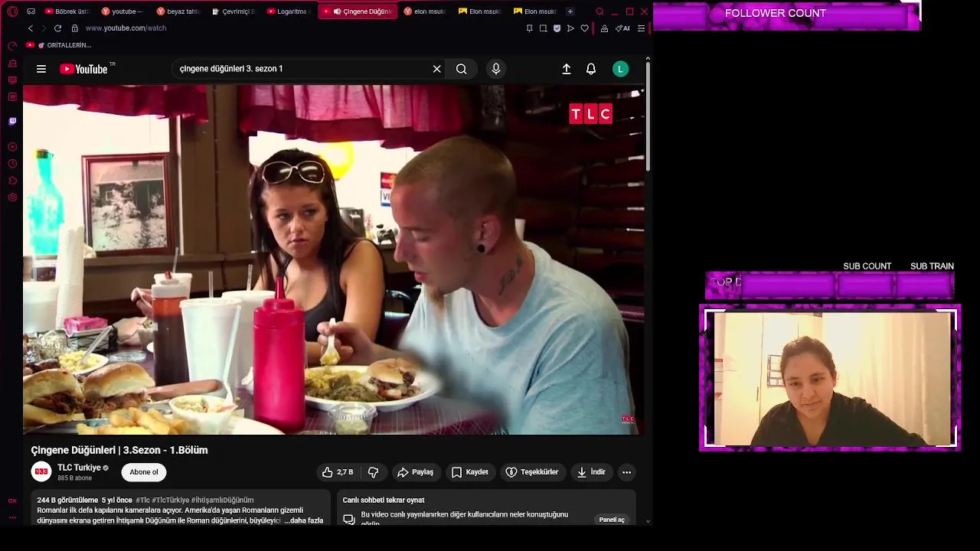Subscribe with the Abone ol button
The image size is (980, 551).
pos(144,472)
